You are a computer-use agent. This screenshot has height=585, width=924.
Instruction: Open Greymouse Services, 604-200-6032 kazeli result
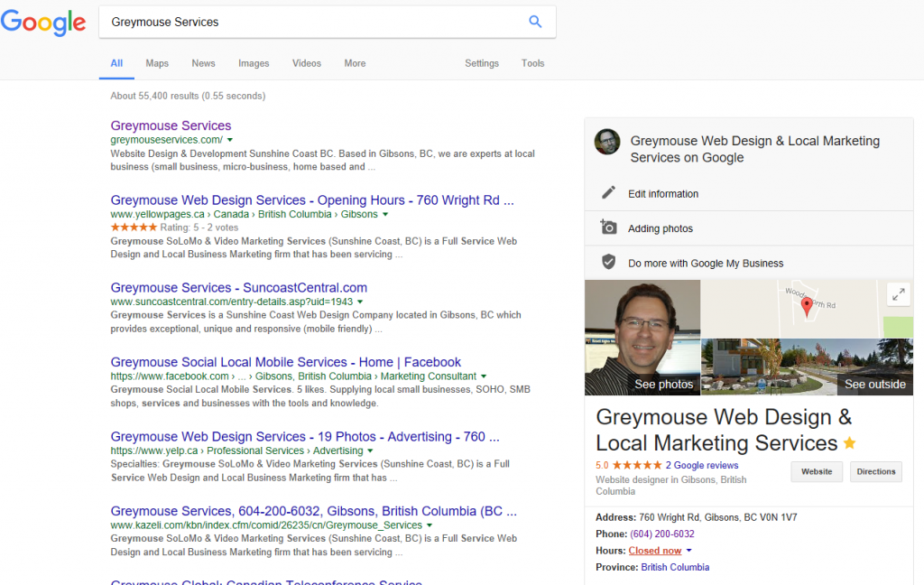tap(313, 511)
